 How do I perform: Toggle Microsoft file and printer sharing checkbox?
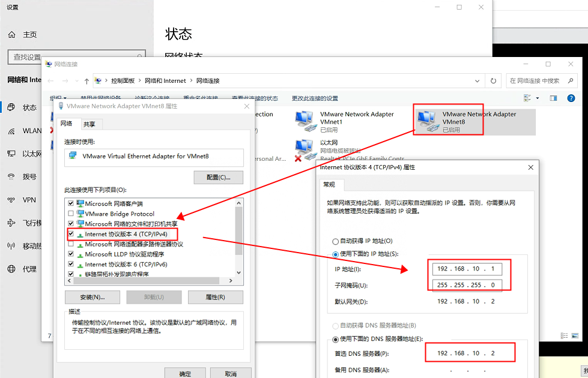(71, 224)
